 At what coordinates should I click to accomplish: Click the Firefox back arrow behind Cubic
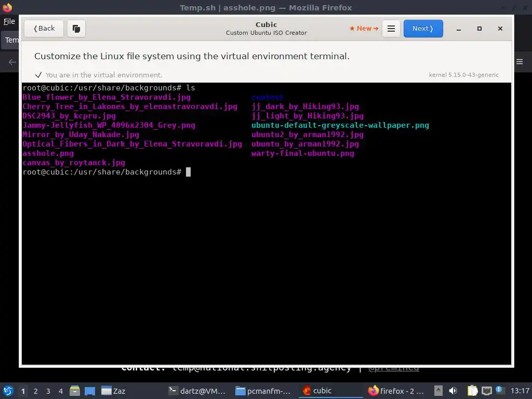pos(12,62)
